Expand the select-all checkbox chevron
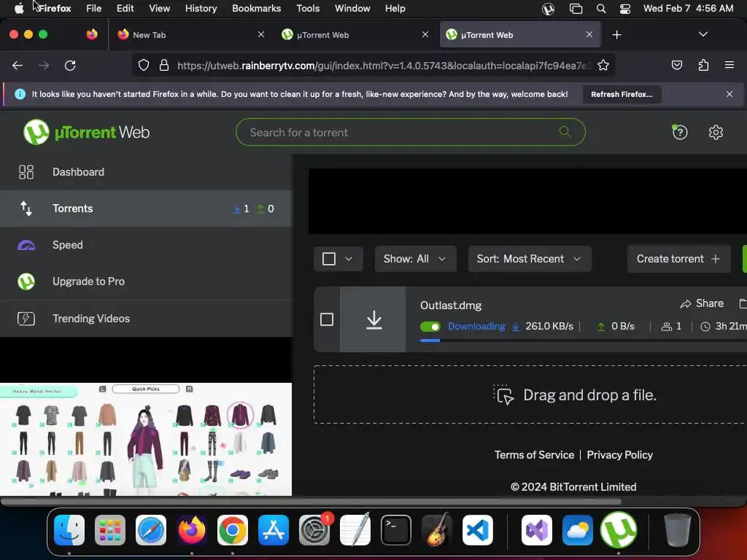Screen dimensions: 747x560 coord(349,259)
